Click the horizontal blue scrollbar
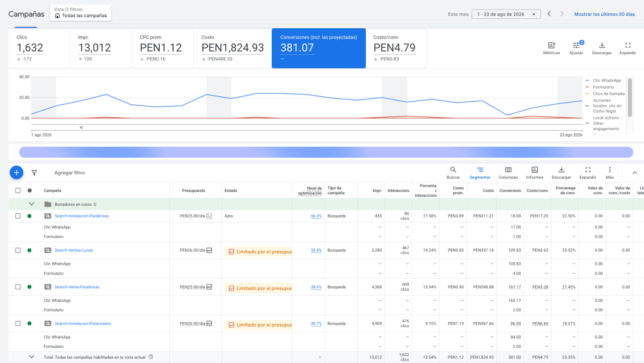644x363 pixels. pos(326,152)
